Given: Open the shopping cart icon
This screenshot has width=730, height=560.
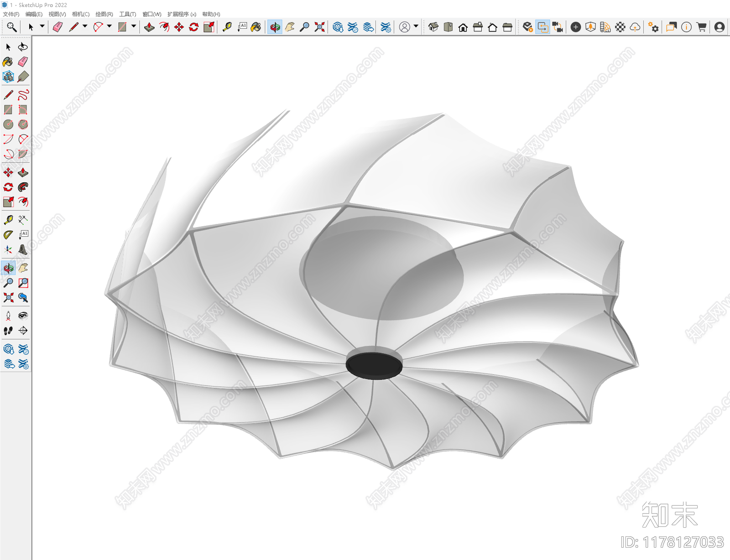Looking at the screenshot, I should click(701, 27).
